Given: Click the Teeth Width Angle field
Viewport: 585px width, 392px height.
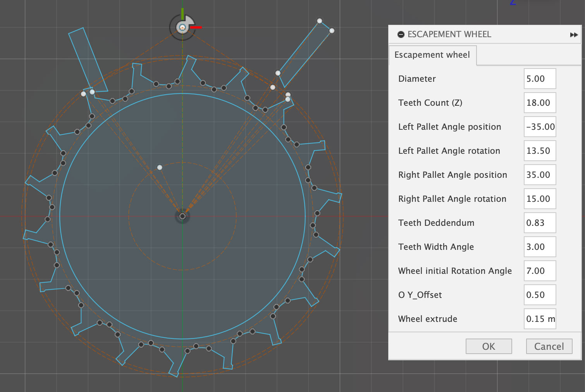Looking at the screenshot, I should tap(539, 247).
